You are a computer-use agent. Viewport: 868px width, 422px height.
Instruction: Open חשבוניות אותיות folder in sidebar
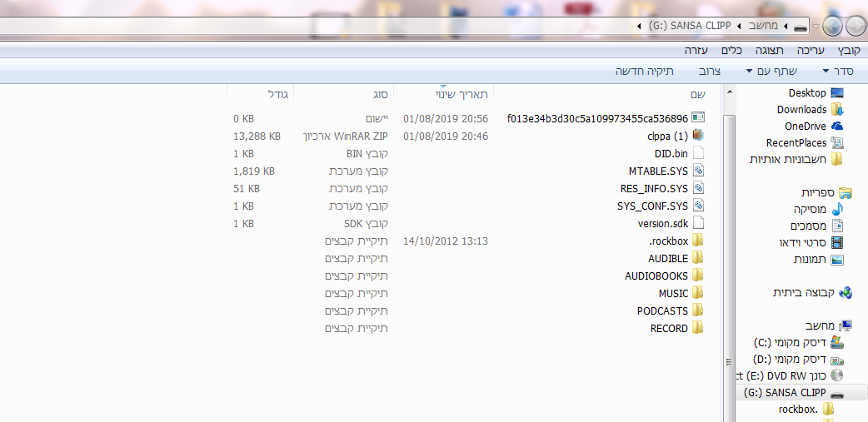pos(796,159)
